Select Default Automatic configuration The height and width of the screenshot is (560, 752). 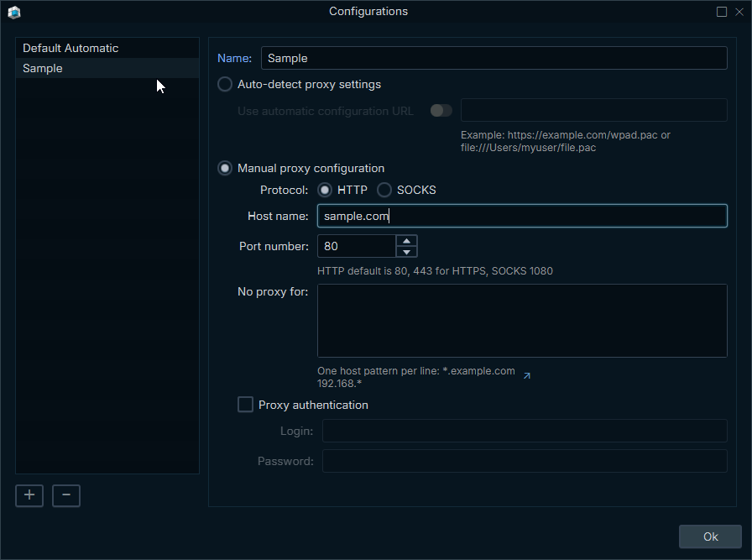[x=107, y=48]
